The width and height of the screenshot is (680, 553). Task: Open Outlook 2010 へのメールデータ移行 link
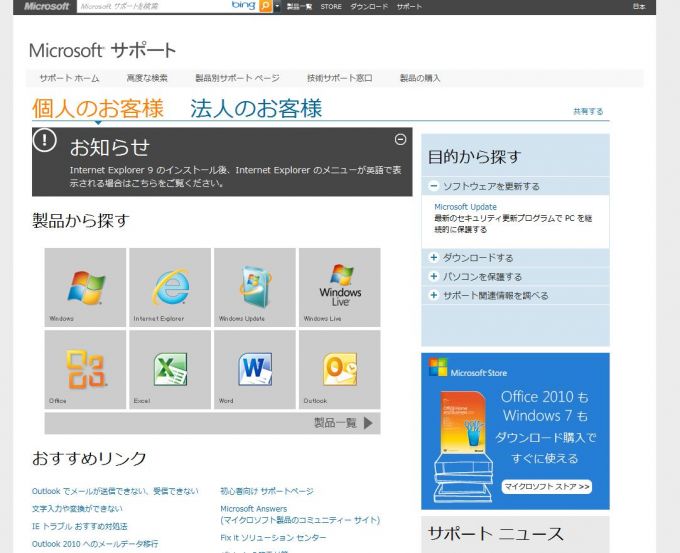click(x=95, y=543)
